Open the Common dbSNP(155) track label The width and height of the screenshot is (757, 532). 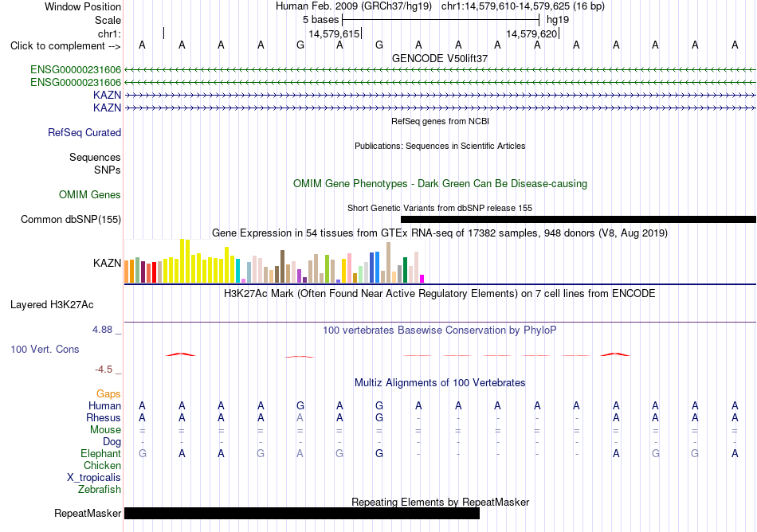click(x=70, y=220)
